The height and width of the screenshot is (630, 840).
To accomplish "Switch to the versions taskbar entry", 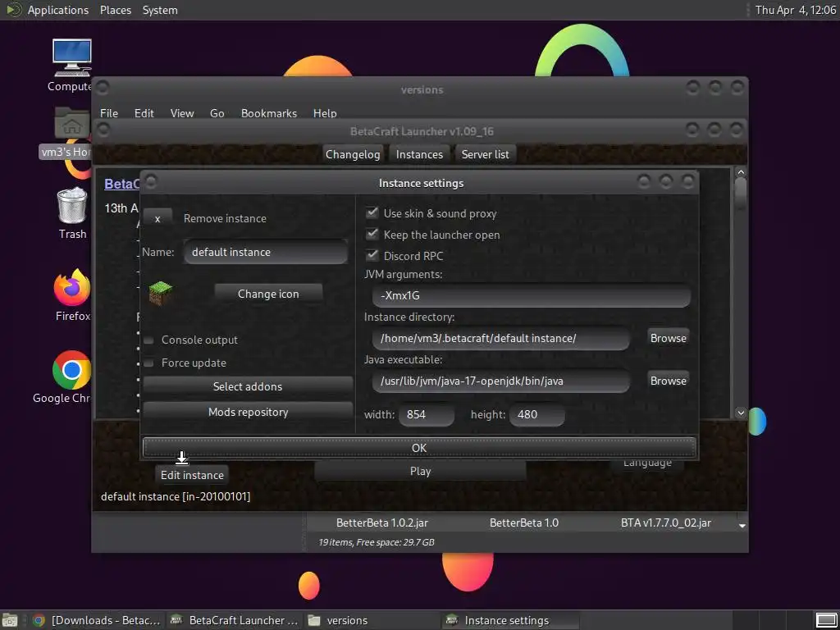I will (x=372, y=620).
